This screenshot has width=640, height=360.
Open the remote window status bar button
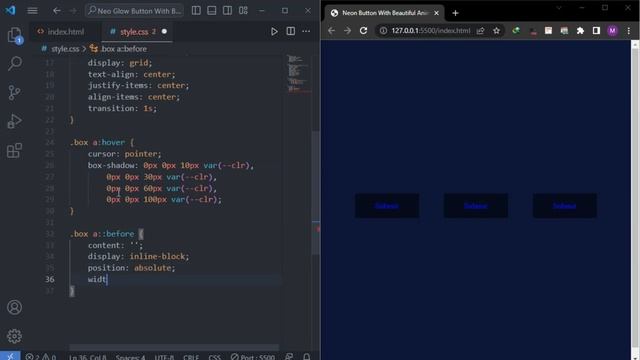(x=10, y=356)
